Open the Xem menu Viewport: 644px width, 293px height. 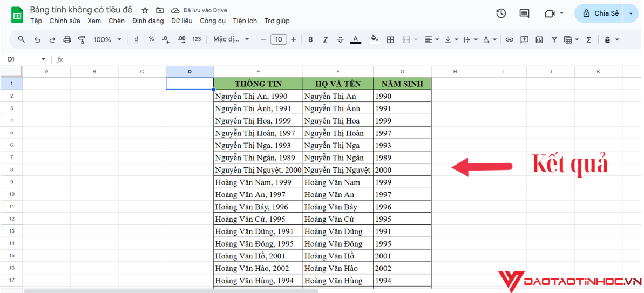tap(94, 21)
